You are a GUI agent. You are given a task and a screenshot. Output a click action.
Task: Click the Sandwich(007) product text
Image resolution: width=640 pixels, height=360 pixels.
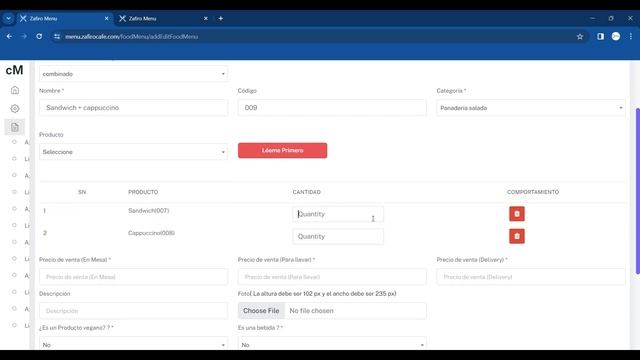point(149,211)
